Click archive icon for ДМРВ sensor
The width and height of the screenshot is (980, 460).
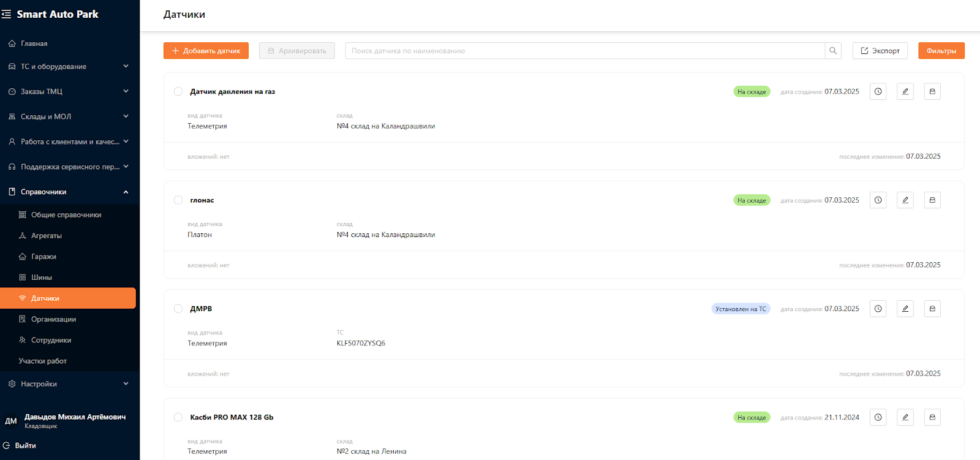[x=932, y=309]
